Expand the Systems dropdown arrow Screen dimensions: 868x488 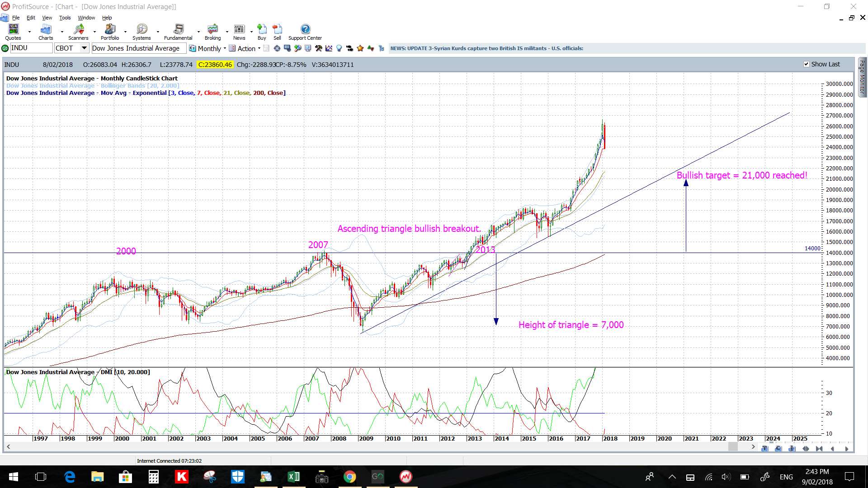[158, 32]
